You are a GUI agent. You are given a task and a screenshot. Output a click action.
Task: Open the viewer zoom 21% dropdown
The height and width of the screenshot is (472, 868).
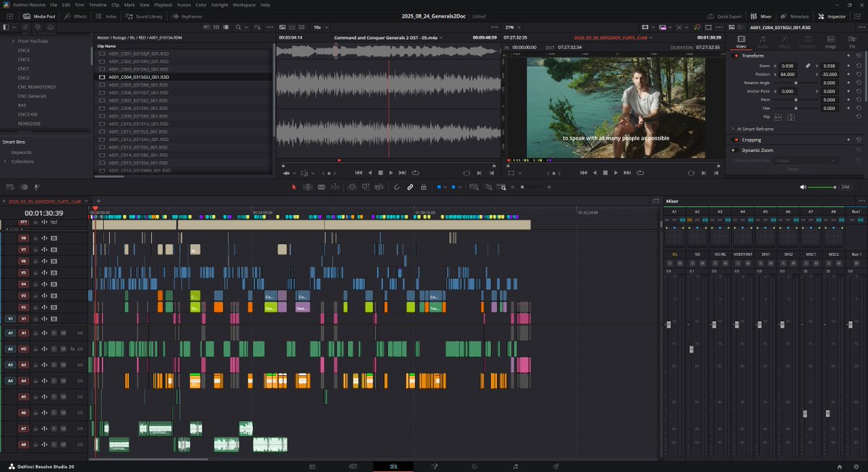[x=514, y=27]
